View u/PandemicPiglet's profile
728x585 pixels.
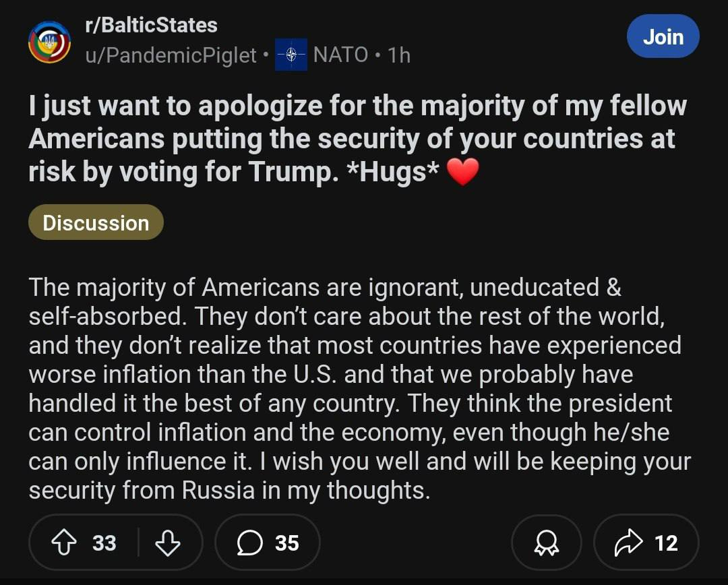[171, 55]
